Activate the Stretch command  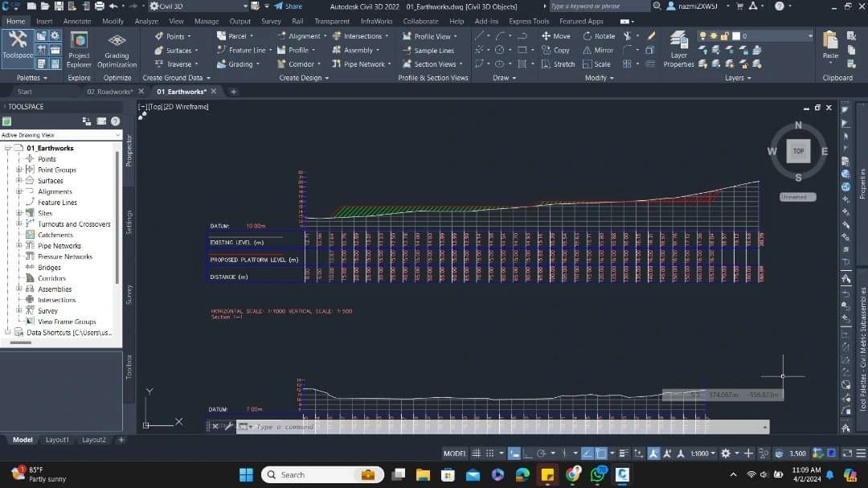pos(560,64)
